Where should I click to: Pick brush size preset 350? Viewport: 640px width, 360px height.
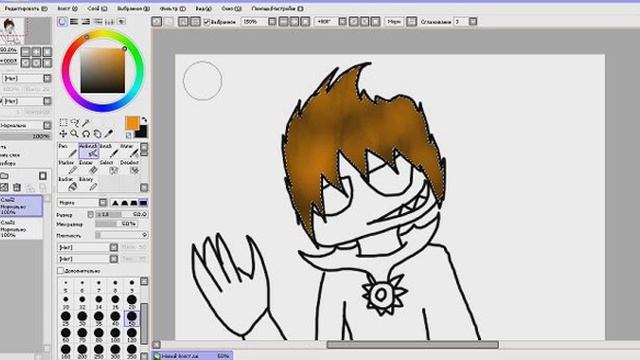coord(131,351)
